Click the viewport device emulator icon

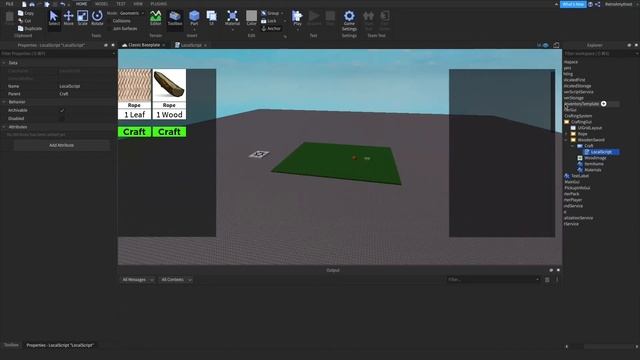[556, 45]
